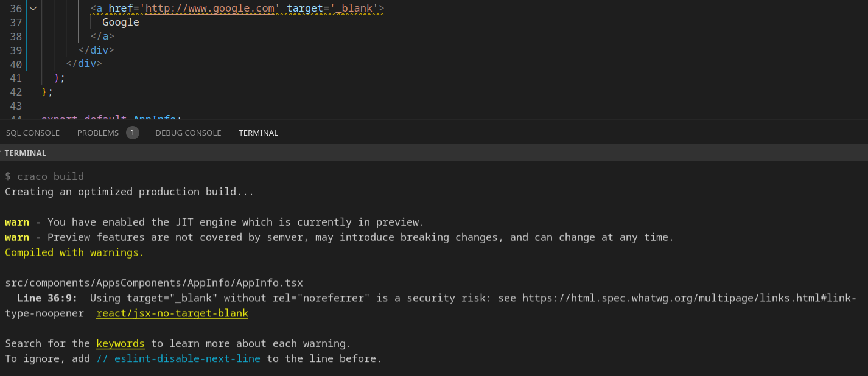Open the react/jsx-no-target-blank rule link
Screen dimensions: 868x376
click(172, 313)
